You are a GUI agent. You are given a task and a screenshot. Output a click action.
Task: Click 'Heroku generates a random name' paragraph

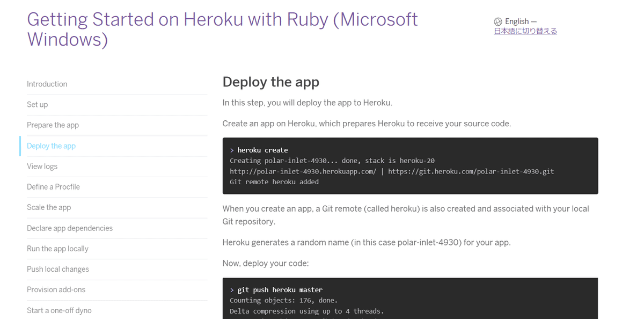coord(367,242)
